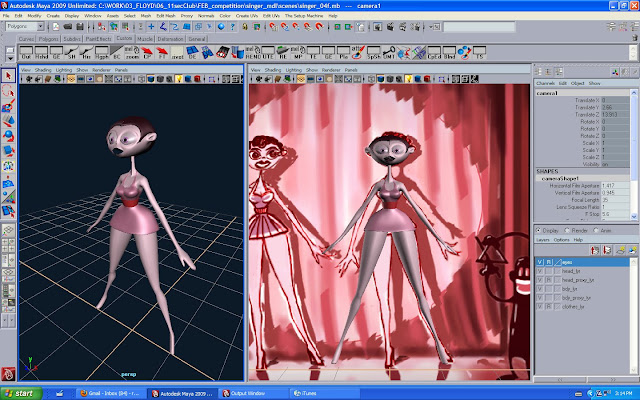Click the CP red arrow shelf button
The height and width of the screenshot is (400, 640).
tap(147, 53)
